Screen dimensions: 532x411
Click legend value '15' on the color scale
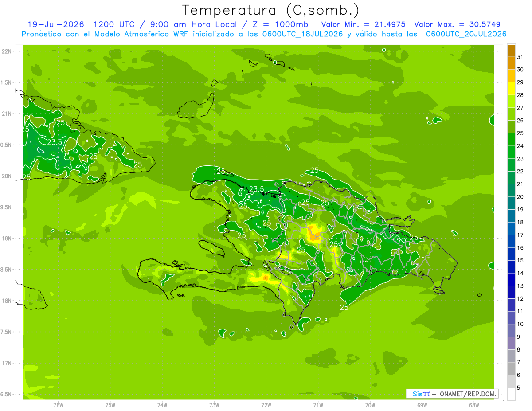pyautogui.click(x=520, y=261)
